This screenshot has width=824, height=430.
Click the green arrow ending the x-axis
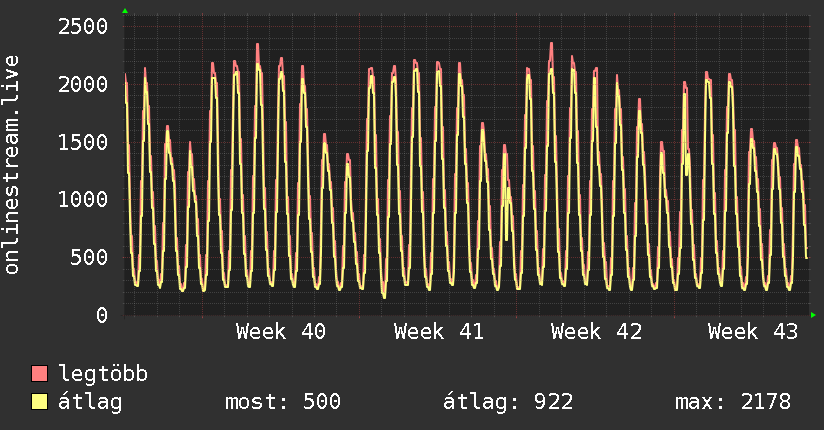point(814,315)
